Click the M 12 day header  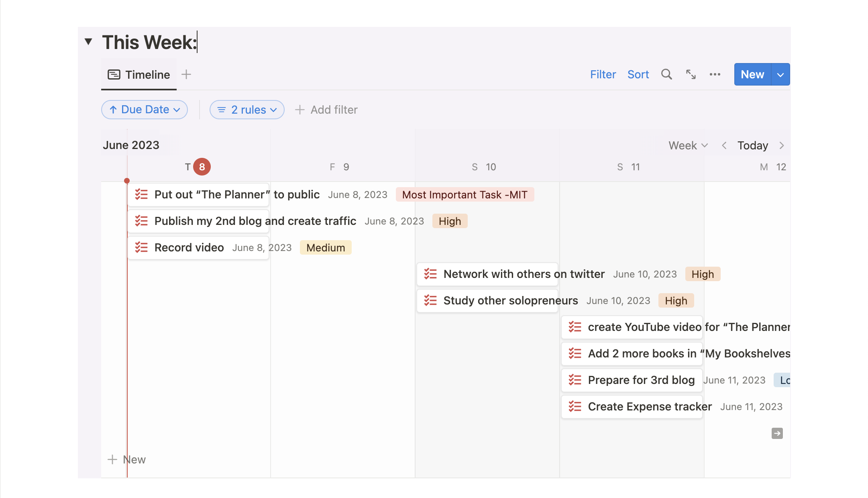tap(773, 167)
